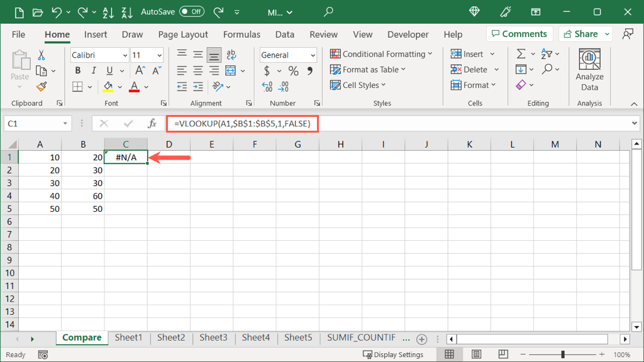Screen dimensions: 644x362
Task: Expand the General number format dropdown
Action: [x=313, y=55]
